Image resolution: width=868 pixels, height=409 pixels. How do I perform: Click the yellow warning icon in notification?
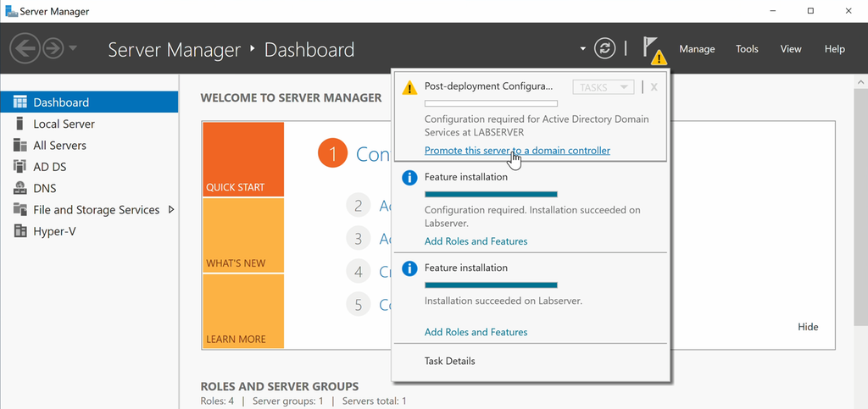click(409, 87)
